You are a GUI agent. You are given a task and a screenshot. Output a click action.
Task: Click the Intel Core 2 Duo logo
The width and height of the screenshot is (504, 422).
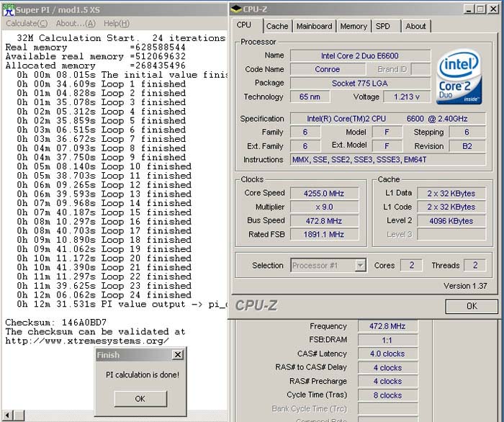pos(459,76)
